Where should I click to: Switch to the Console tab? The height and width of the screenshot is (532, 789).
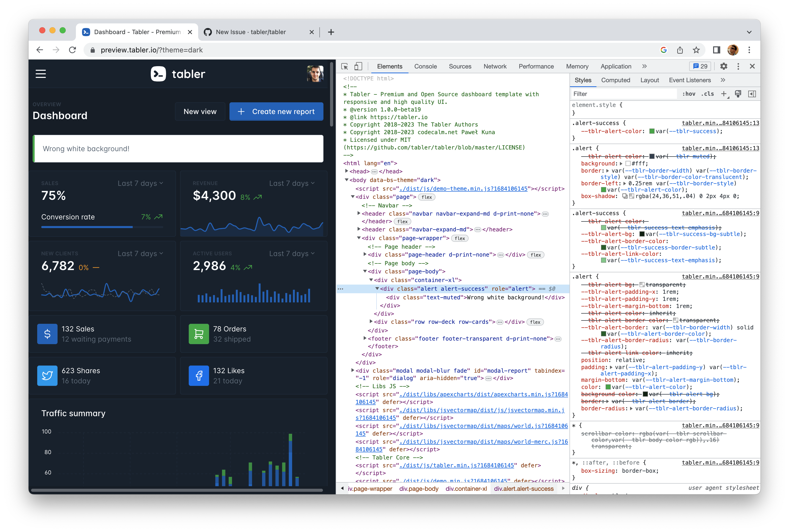click(425, 66)
